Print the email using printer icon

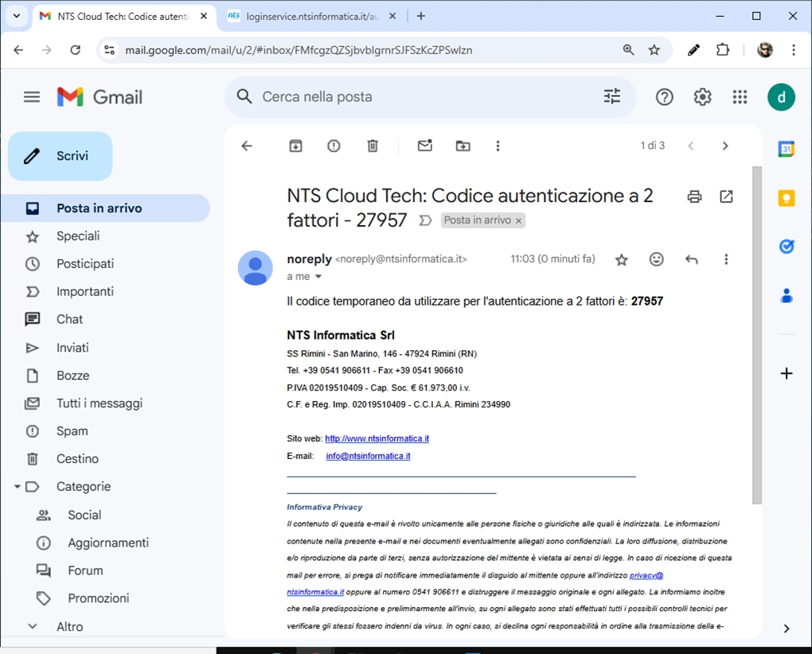coord(694,197)
